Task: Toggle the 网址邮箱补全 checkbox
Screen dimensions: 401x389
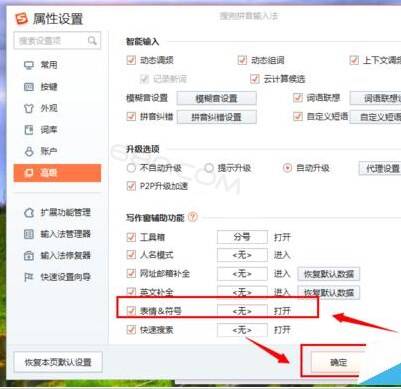Action: point(131,274)
